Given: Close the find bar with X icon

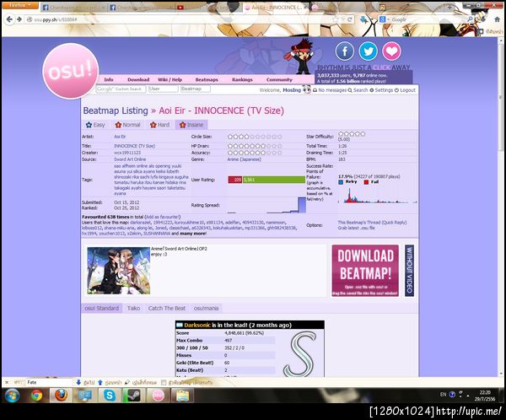Looking at the screenshot, I should 7,382.
